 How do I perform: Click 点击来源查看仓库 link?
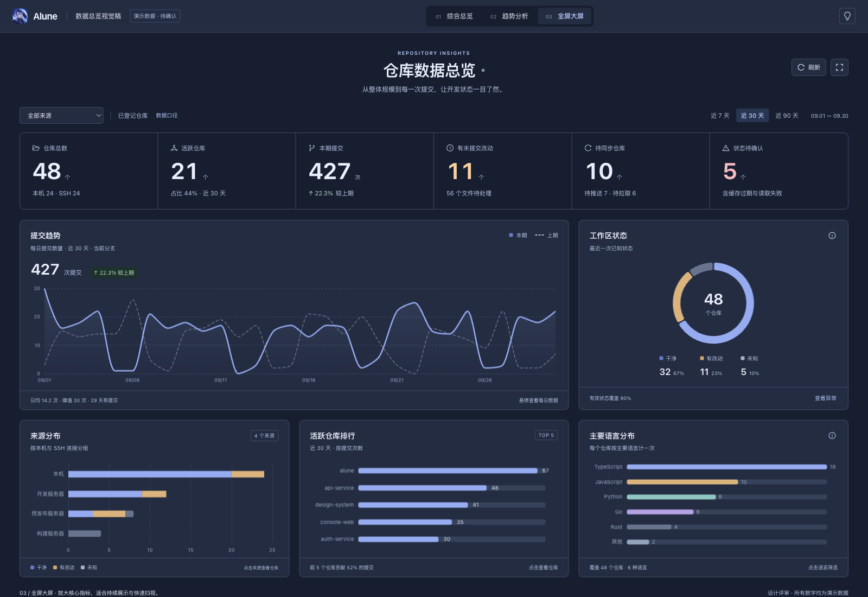coord(261,568)
